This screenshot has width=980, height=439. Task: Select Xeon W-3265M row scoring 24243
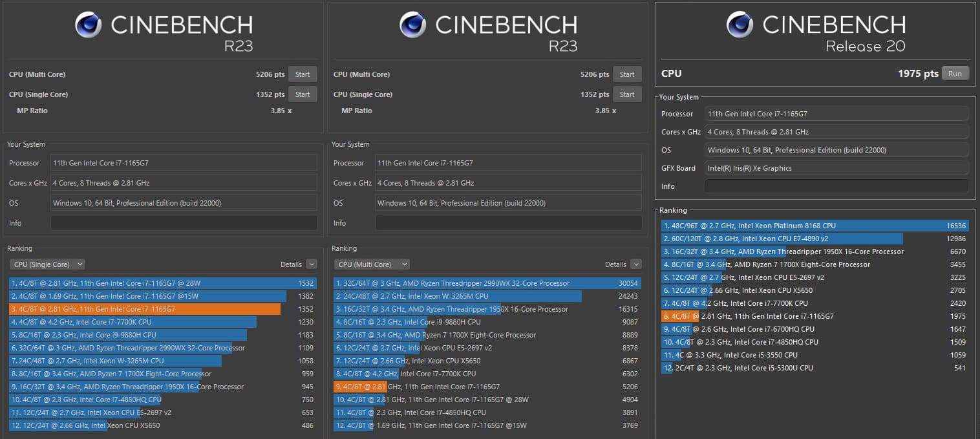[487, 296]
